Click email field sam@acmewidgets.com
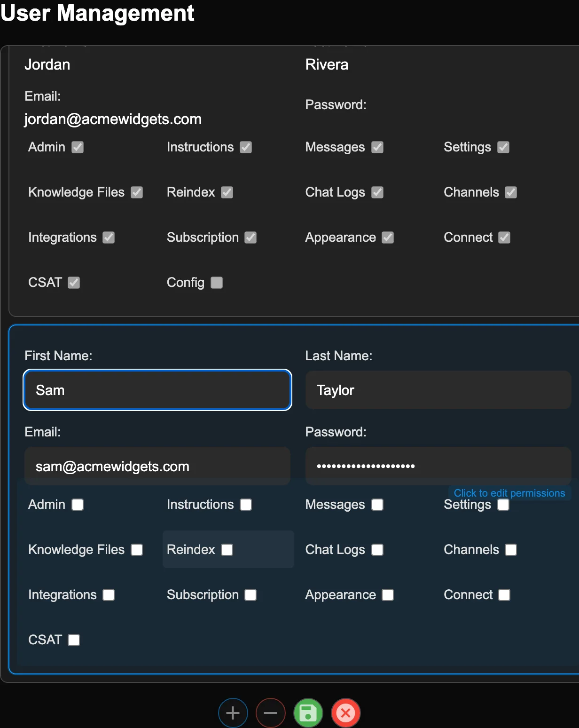Image resolution: width=579 pixels, height=728 pixels. pyautogui.click(x=157, y=466)
